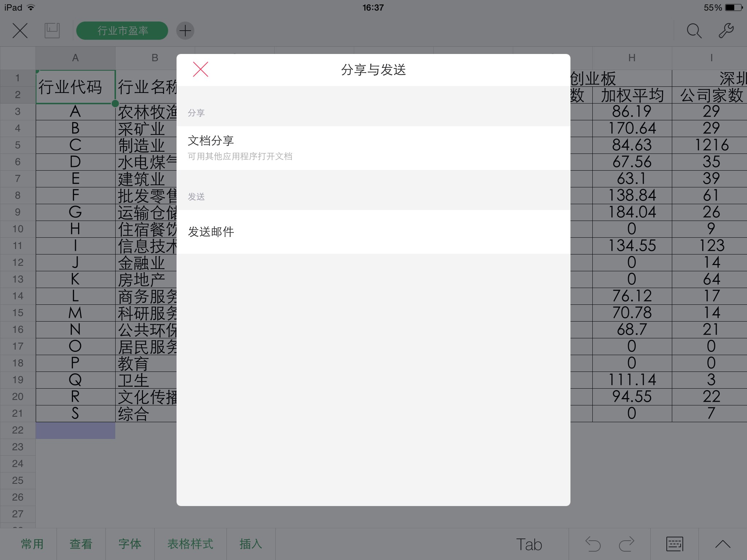The image size is (747, 560).
Task: Select the 行业市盈率 sheet tab
Action: 122,31
